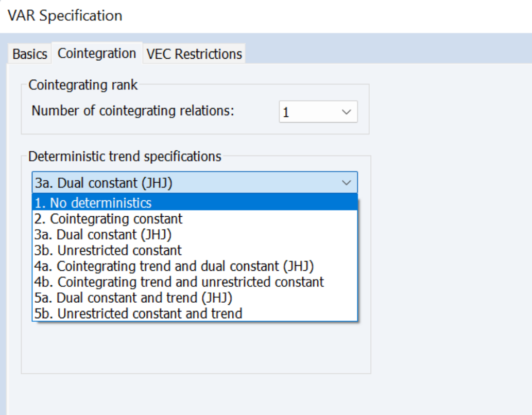532x415 pixels.
Task: Pick 5a. Dual constant and trend (JHJ)
Action: click(195, 298)
